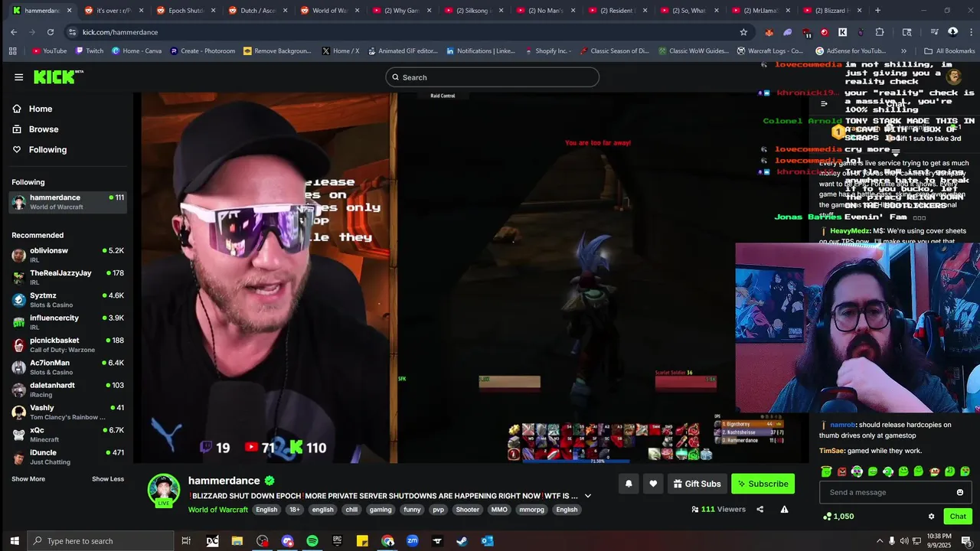Open Steam from the taskbar
This screenshot has width=980, height=551.
[x=462, y=541]
